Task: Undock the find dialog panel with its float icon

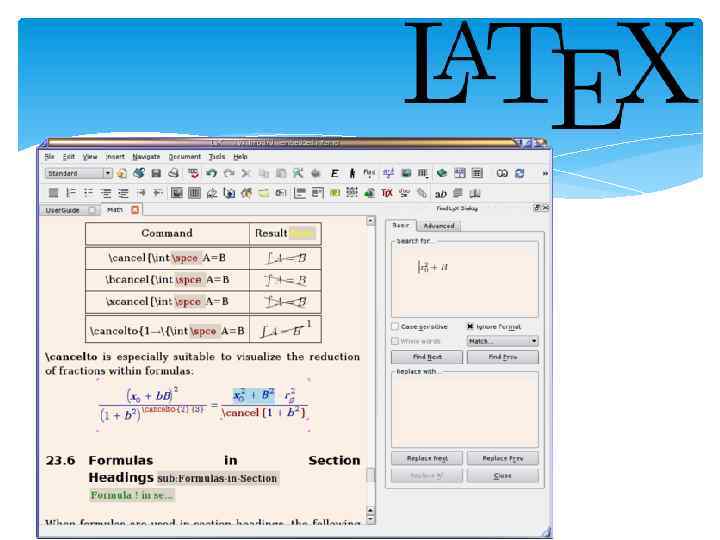Action: click(x=537, y=208)
